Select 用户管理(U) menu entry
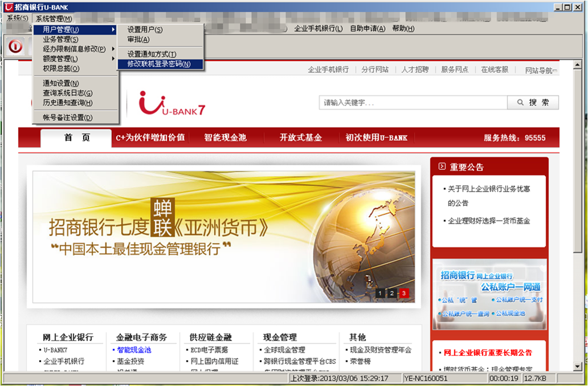Viewport: 588px width, 386px height. [75, 30]
